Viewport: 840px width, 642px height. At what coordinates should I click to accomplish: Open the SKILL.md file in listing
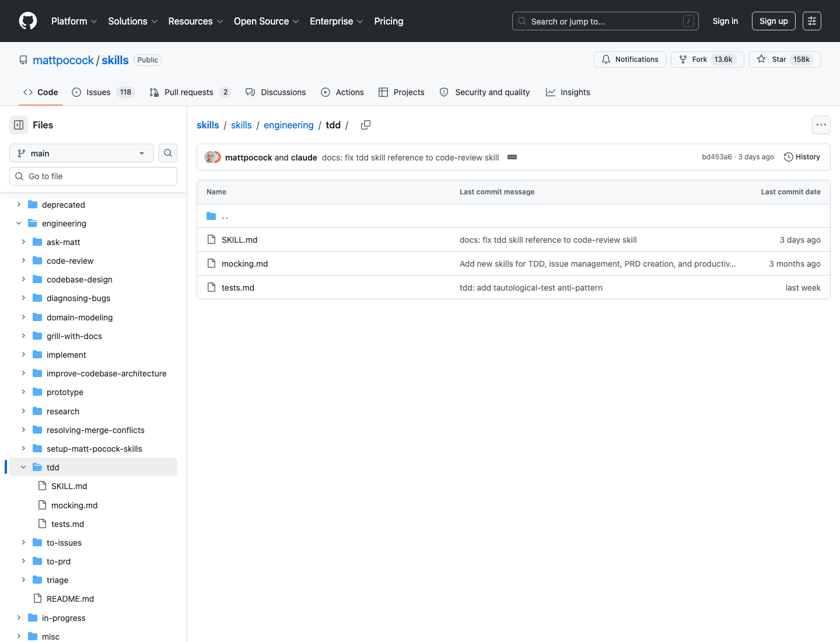pyautogui.click(x=239, y=240)
